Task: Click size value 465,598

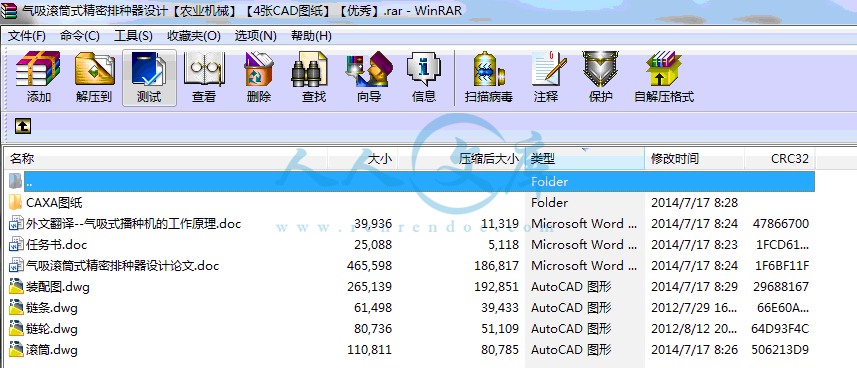Action: pyautogui.click(x=369, y=266)
